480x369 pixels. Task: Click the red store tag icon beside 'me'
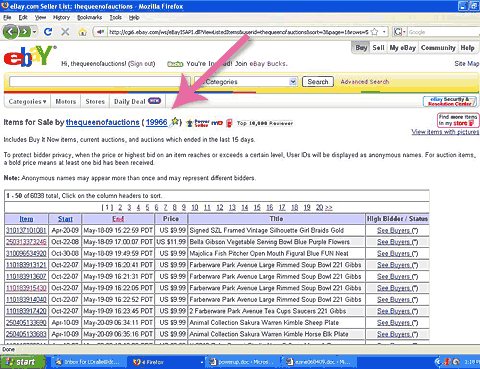229,123
